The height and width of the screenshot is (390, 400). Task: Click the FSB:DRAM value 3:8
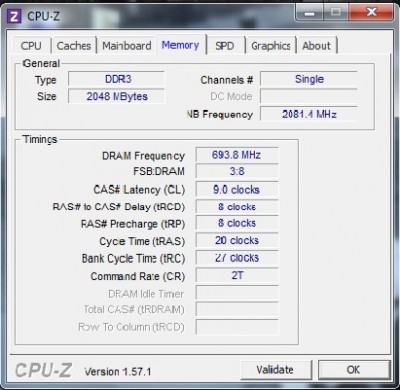point(237,171)
